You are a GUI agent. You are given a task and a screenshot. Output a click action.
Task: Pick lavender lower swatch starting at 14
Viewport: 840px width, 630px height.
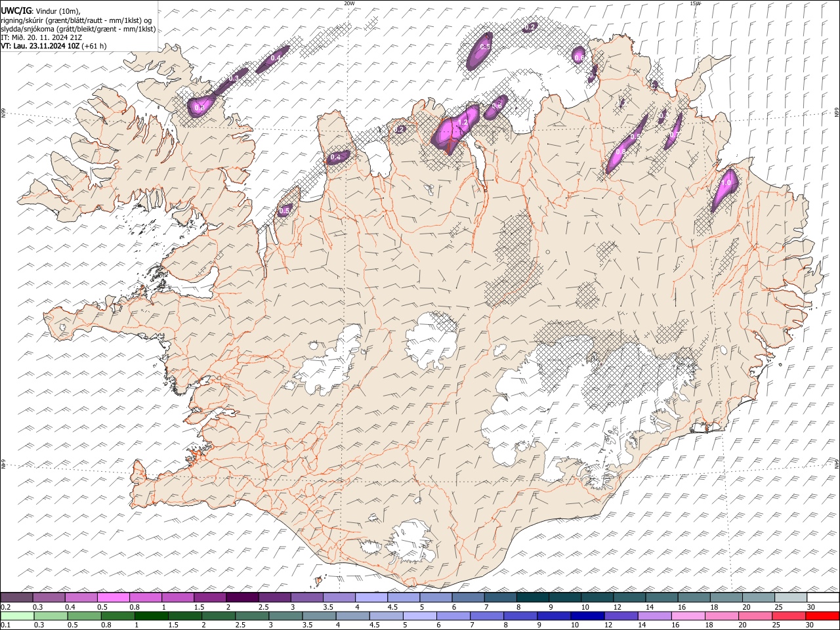coord(654,616)
